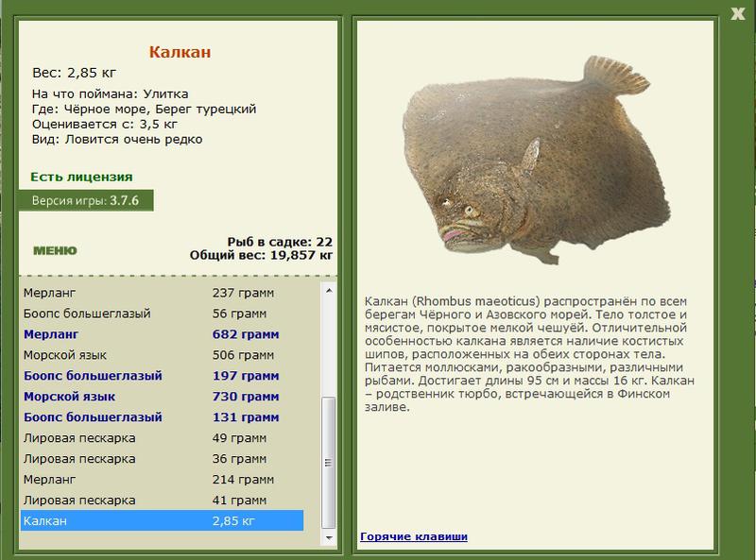
Task: Choose Лировая пескарка 41 грамм entry
Action: point(161,501)
